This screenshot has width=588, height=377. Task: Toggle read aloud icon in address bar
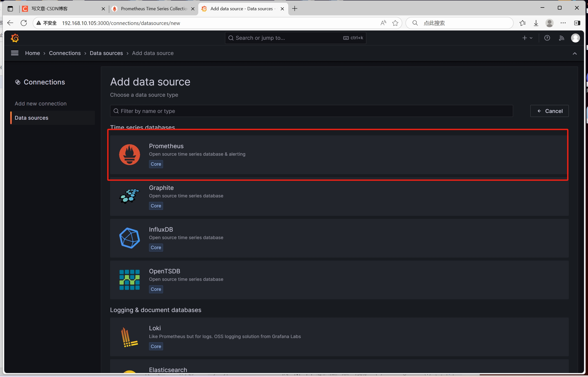[383, 23]
